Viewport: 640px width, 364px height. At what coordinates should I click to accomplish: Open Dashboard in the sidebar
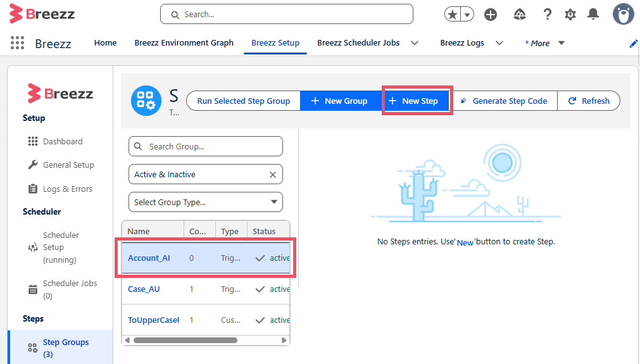[63, 141]
